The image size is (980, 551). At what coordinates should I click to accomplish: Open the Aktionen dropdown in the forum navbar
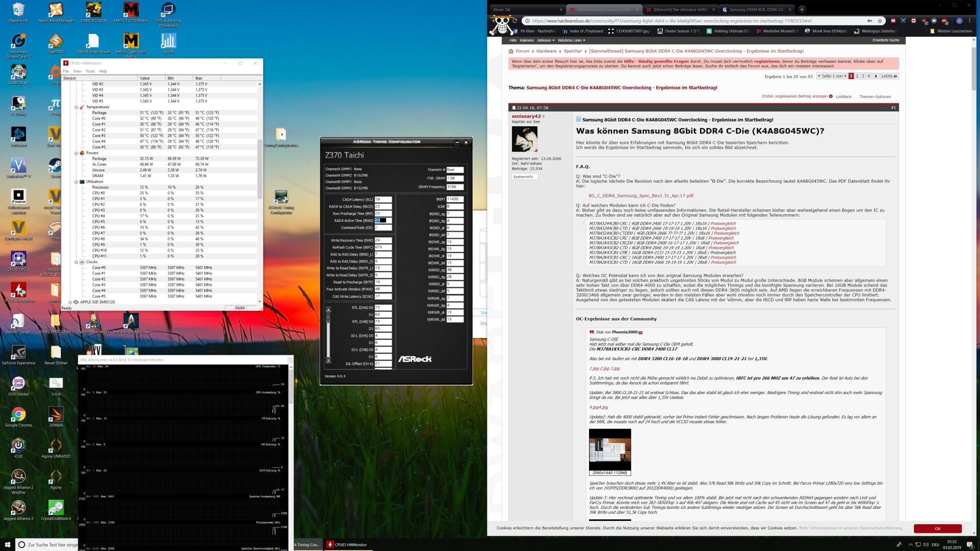coord(546,41)
